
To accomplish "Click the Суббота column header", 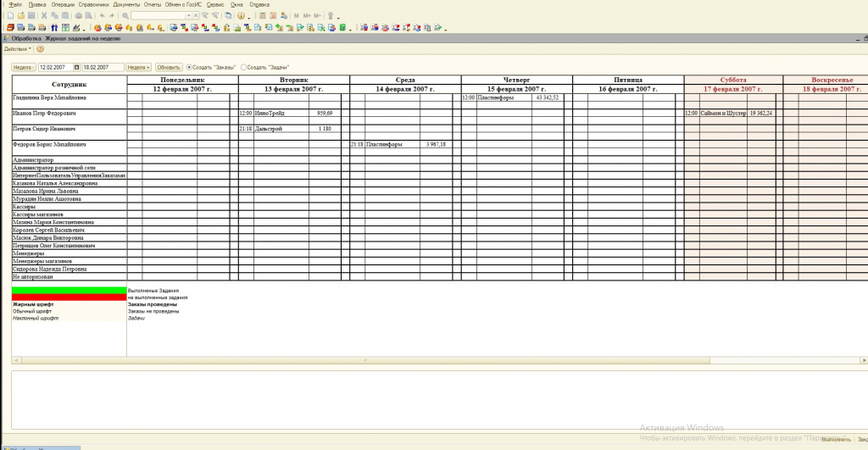I will tap(733, 80).
